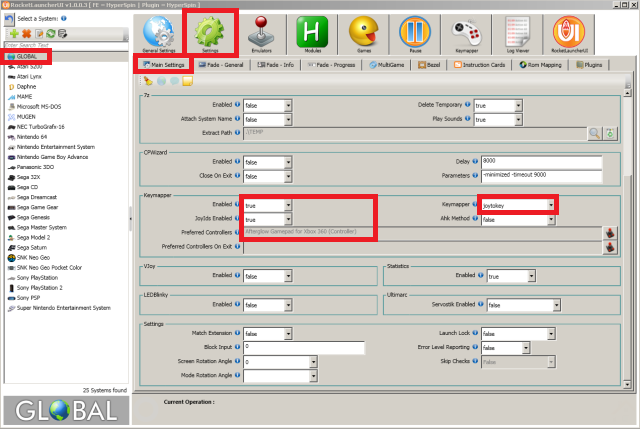Select Nintendo 64 in the system list
The width and height of the screenshot is (640, 429).
pyautogui.click(x=32, y=137)
